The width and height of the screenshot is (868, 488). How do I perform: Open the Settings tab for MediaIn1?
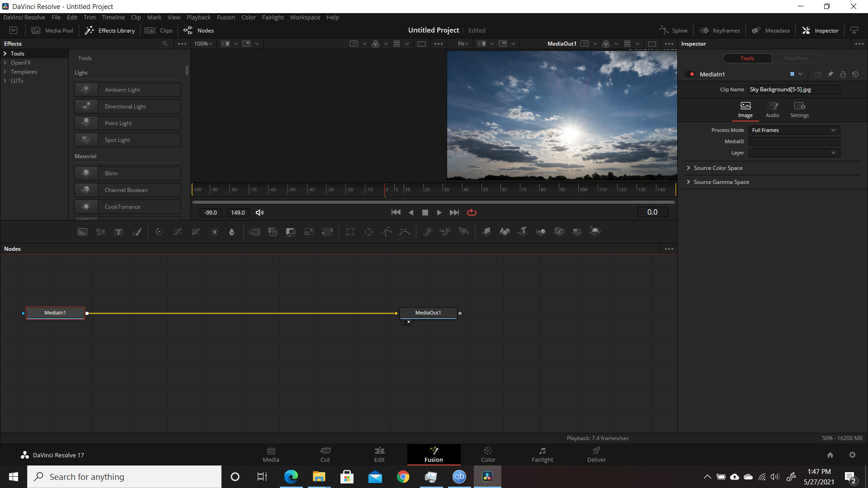click(x=799, y=110)
